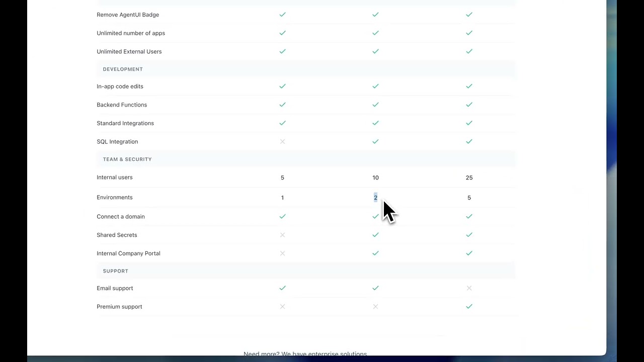Click the gray X in the SQL Integration row

click(282, 142)
